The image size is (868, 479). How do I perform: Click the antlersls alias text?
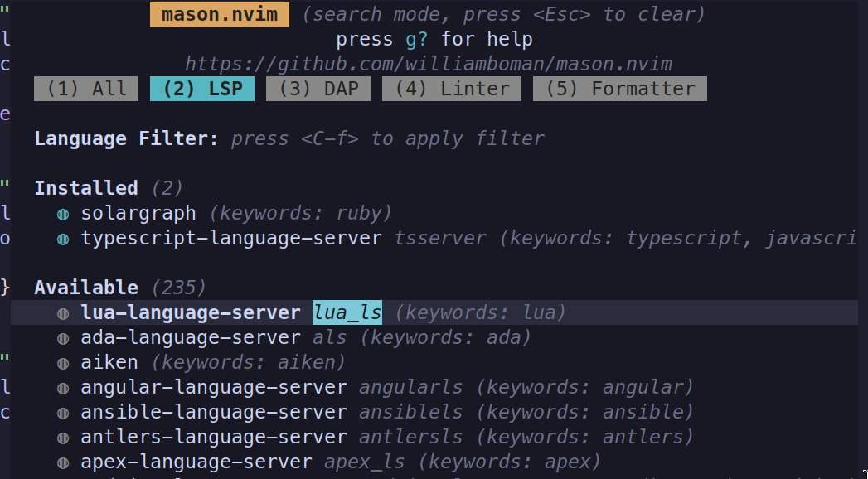click(x=410, y=438)
